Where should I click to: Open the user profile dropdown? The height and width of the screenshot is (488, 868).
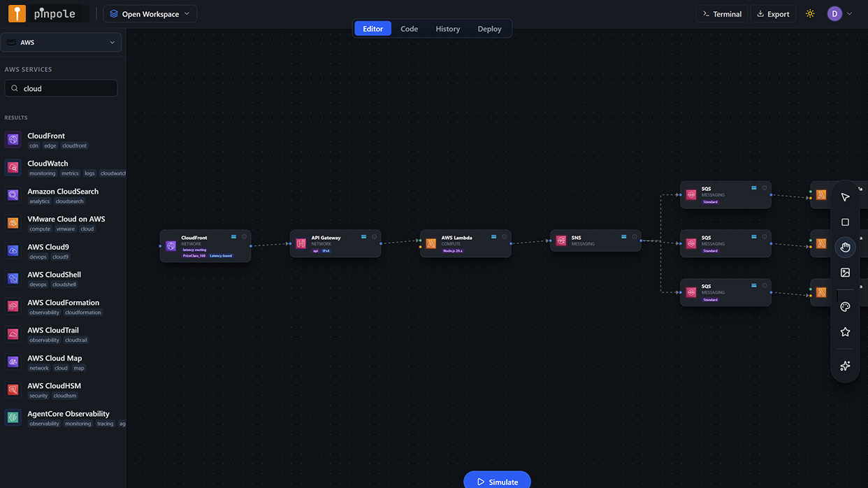pyautogui.click(x=841, y=13)
